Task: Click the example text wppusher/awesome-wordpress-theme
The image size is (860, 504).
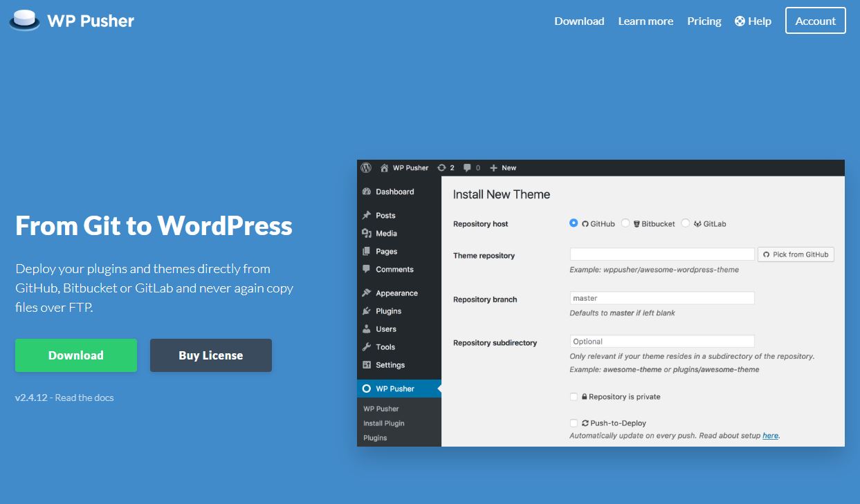Action: click(670, 270)
